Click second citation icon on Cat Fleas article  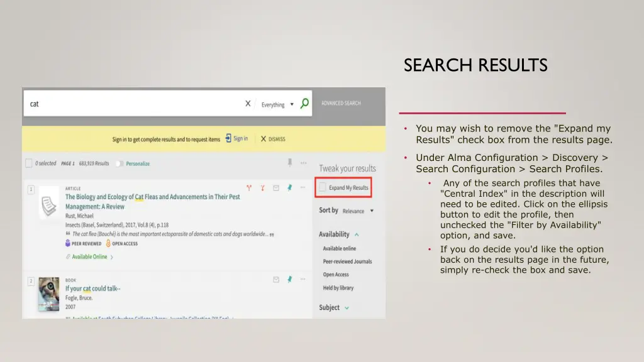[x=262, y=187]
